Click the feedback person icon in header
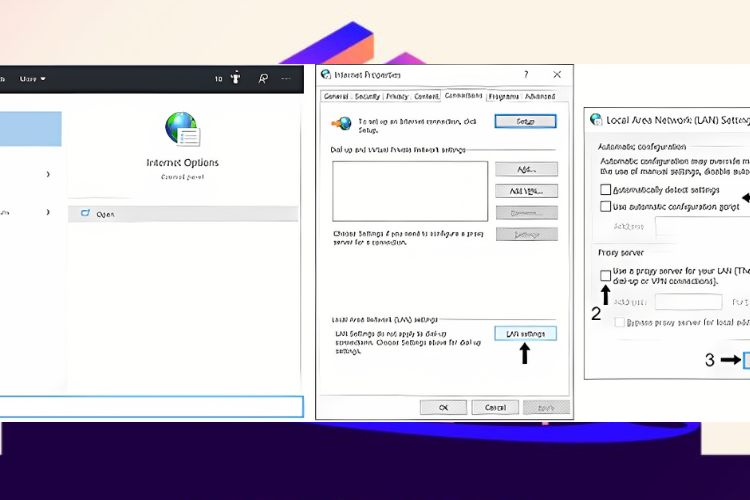 click(263, 78)
